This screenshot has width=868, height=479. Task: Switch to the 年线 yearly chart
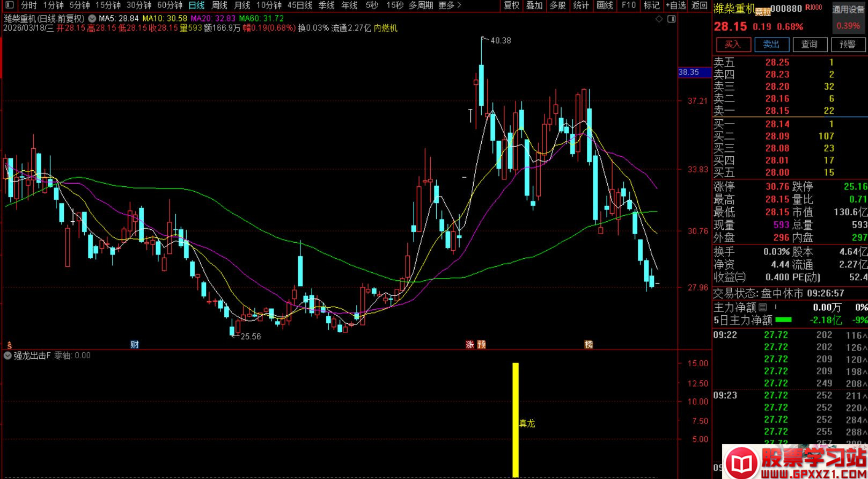(x=349, y=5)
